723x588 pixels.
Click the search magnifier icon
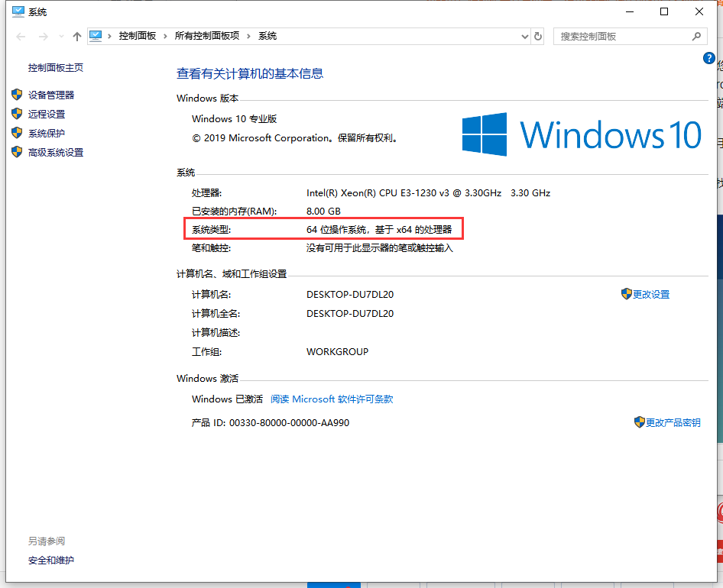(696, 36)
